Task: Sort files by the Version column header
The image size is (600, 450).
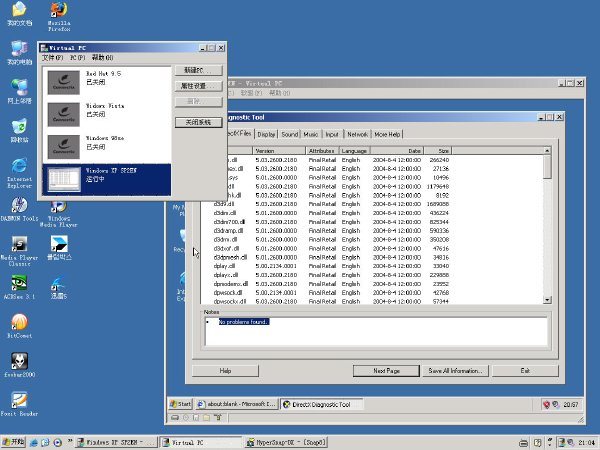Action: (279, 151)
